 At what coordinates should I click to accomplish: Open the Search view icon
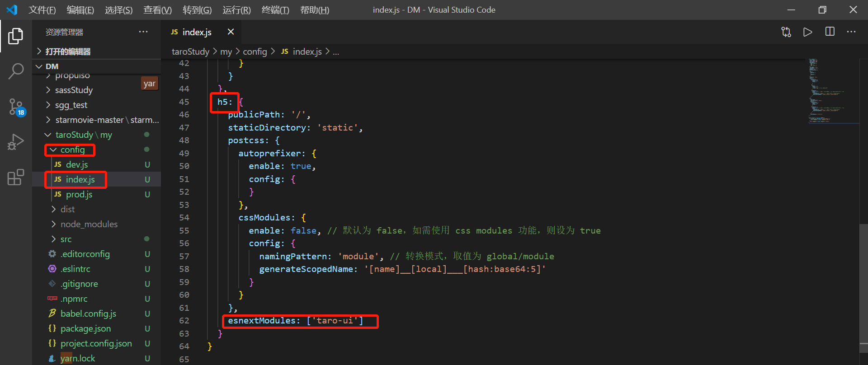click(16, 71)
